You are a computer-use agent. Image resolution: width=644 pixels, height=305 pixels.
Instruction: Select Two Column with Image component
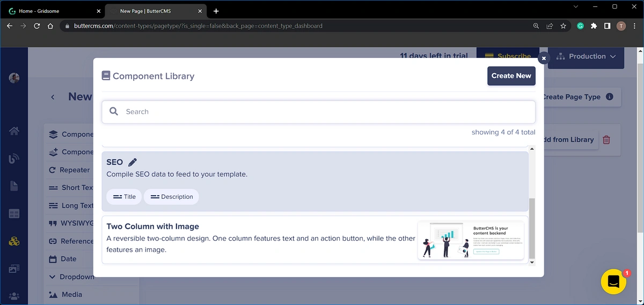315,240
